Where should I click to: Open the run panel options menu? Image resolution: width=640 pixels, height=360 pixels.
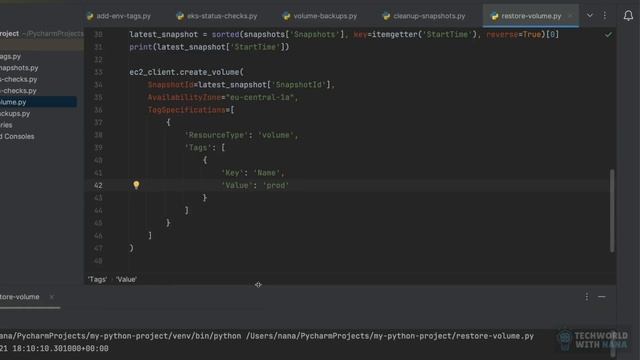[587, 297]
